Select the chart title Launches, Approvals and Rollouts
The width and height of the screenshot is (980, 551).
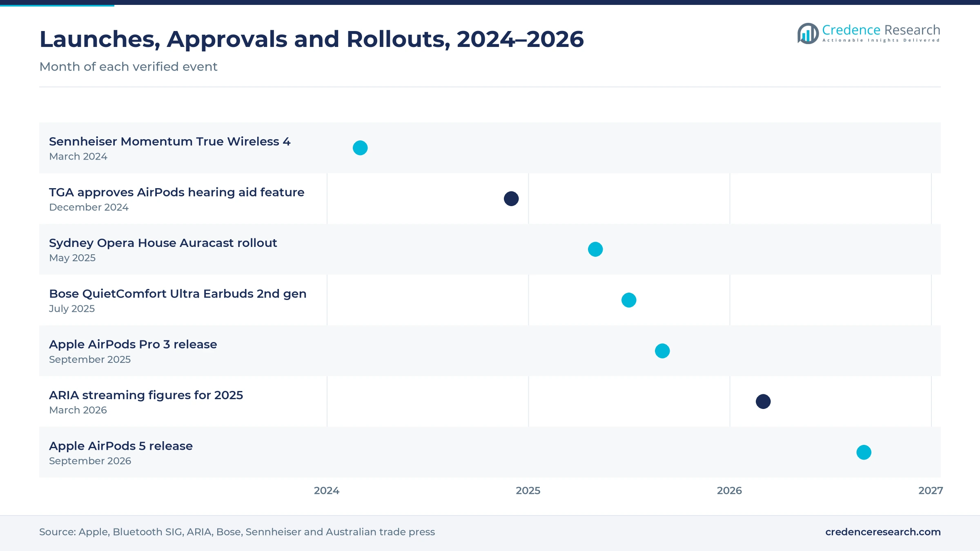point(312,40)
